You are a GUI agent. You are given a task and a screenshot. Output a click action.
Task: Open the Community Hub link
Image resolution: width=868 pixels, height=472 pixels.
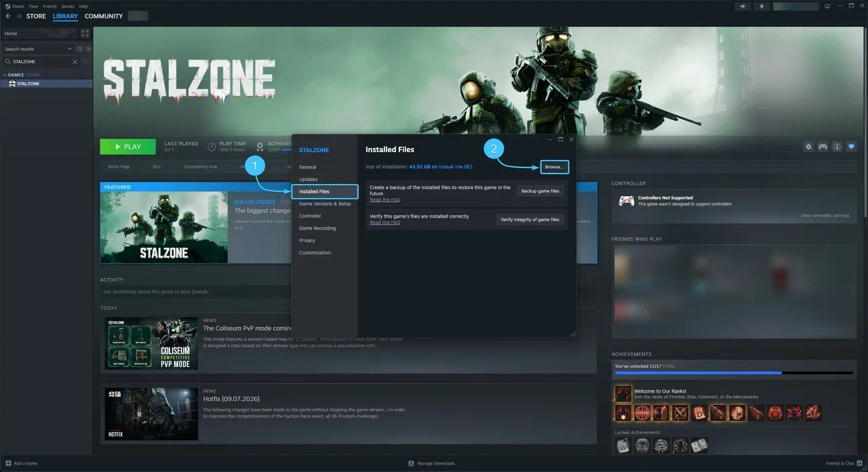(x=200, y=166)
